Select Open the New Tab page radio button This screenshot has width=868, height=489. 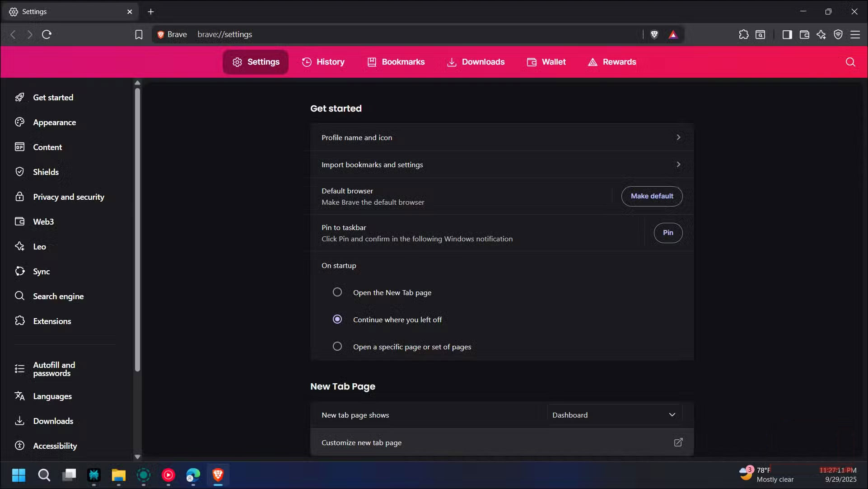click(x=337, y=292)
